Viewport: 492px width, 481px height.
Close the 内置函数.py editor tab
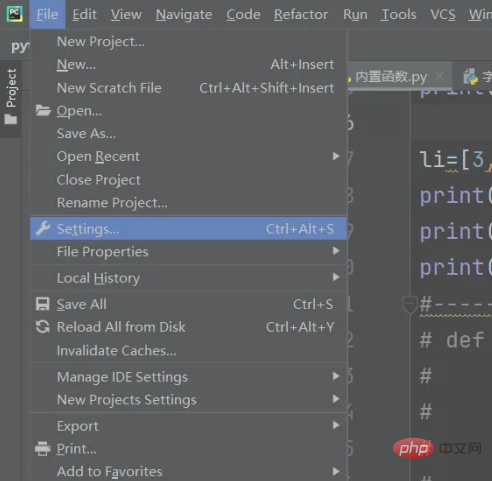coord(440,76)
